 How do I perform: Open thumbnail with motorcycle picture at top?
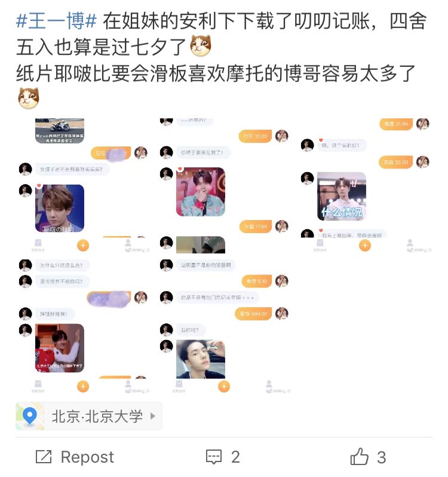pos(83,186)
